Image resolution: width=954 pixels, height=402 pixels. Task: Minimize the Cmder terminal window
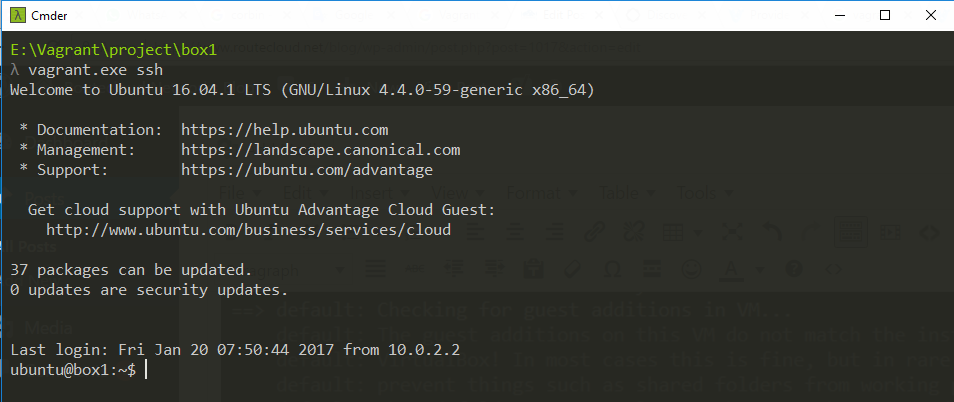point(840,15)
